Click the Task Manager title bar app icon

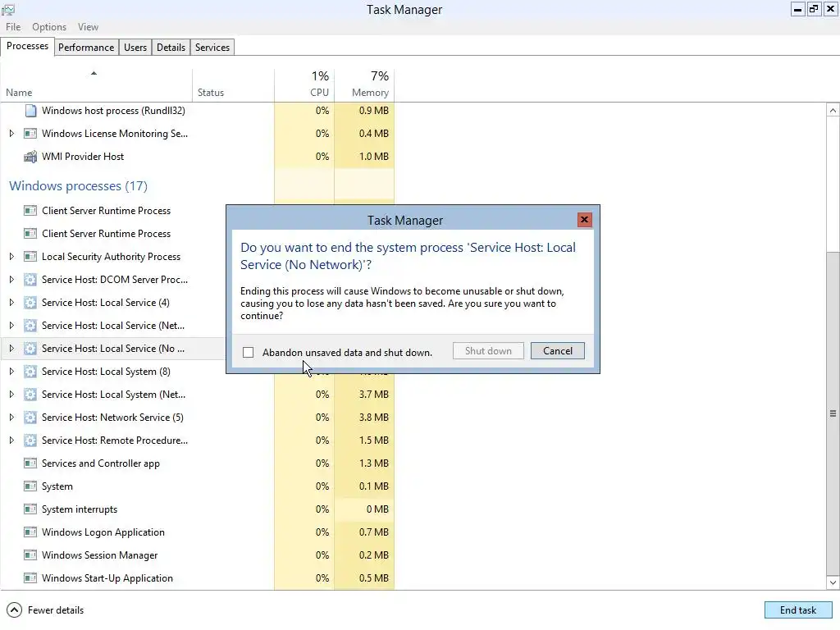click(x=8, y=10)
